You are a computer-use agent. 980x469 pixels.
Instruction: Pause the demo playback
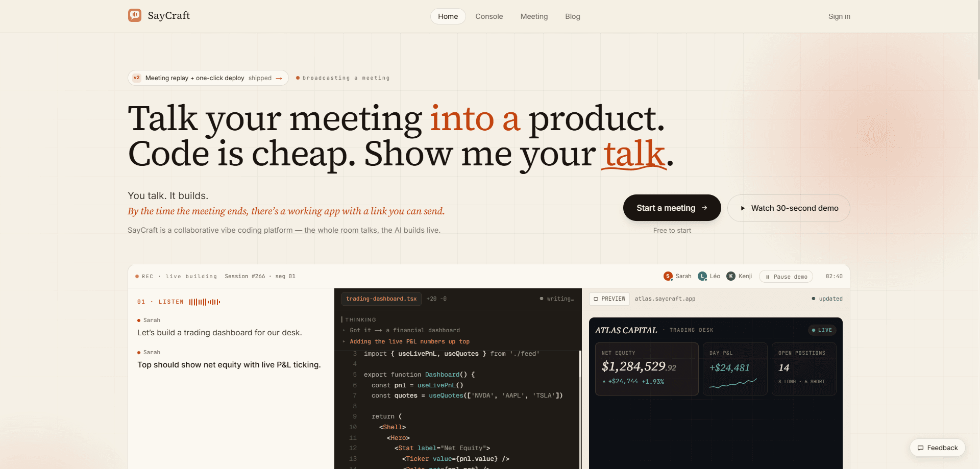point(786,277)
